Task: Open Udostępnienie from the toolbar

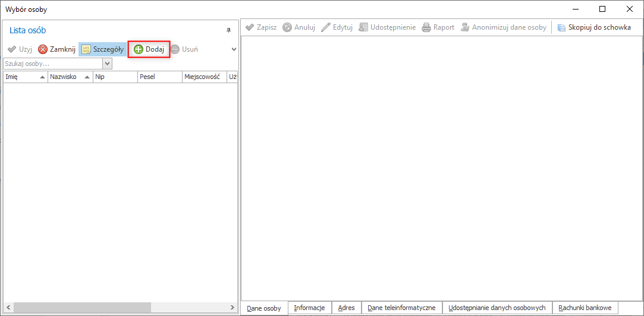Action: point(387,27)
